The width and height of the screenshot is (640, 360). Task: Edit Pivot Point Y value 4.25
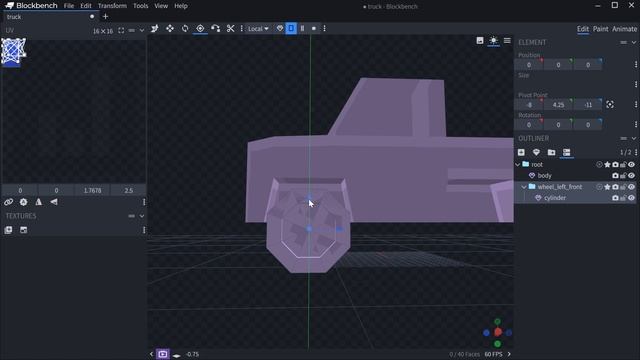pyautogui.click(x=558, y=104)
